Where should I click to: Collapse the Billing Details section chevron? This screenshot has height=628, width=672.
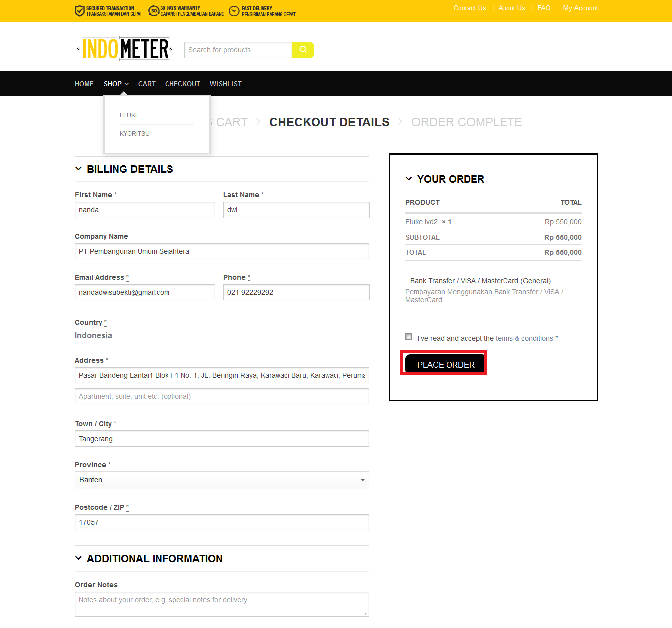78,169
